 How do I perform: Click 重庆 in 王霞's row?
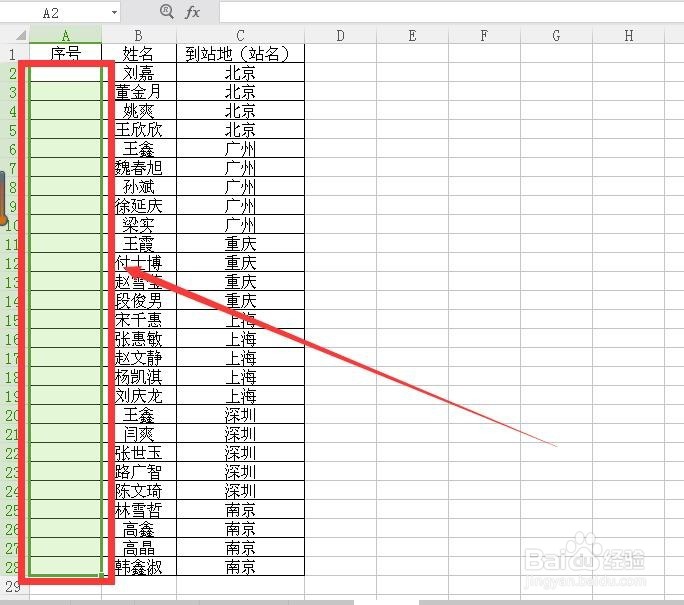click(240, 243)
